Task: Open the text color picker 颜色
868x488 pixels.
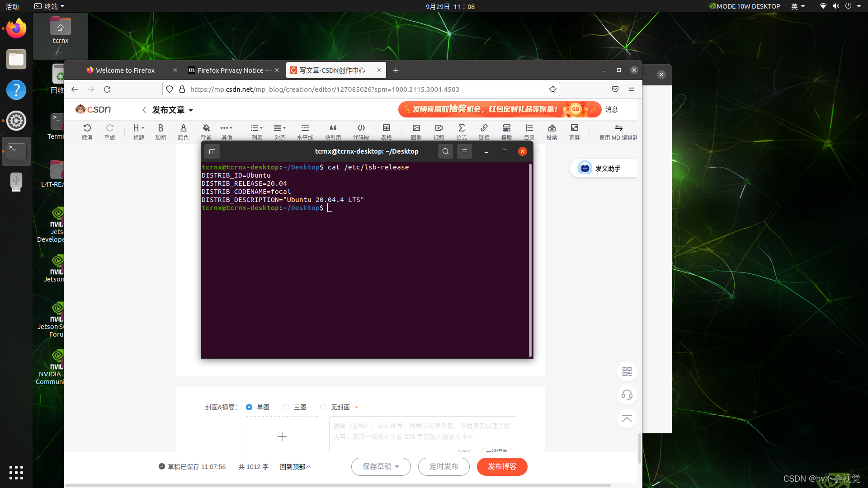Action: 183,131
